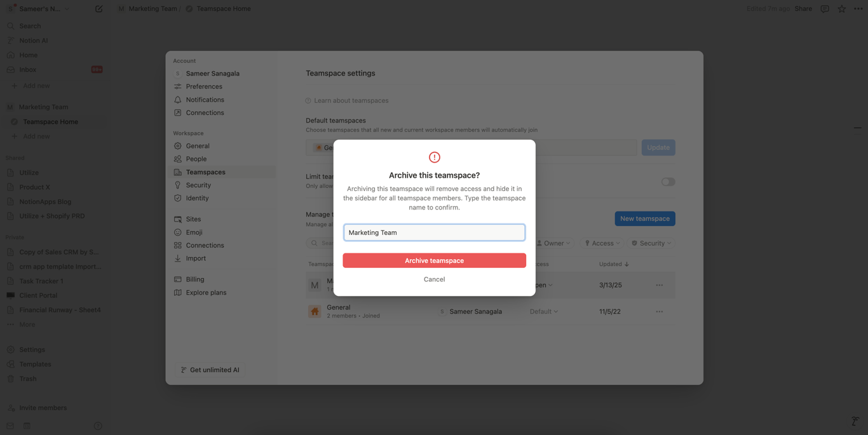Sort by the Updated column header
The image size is (868, 435).
[614, 264]
